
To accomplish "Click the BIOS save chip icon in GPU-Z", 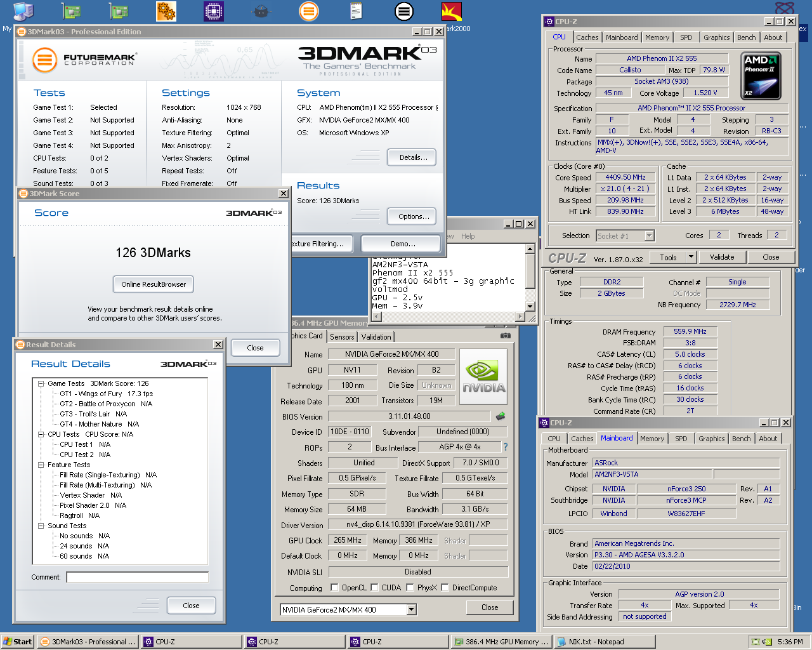I will (x=500, y=416).
